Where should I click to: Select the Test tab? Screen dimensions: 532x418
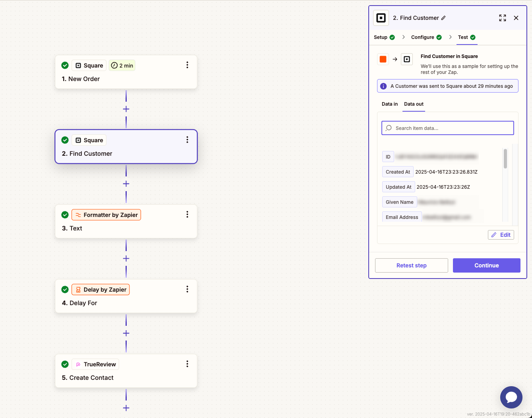467,37
